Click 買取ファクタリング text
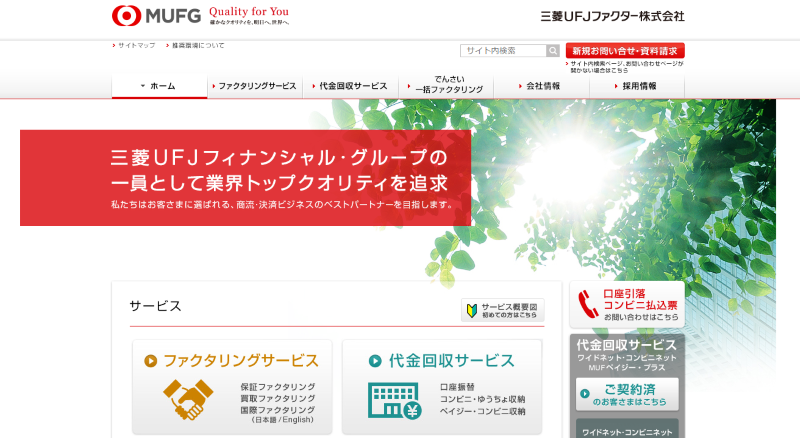Image resolution: width=800 pixels, height=438 pixels. pyautogui.click(x=278, y=398)
